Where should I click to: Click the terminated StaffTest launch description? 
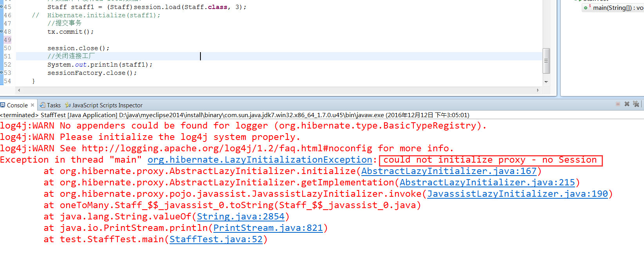pyautogui.click(x=235, y=115)
